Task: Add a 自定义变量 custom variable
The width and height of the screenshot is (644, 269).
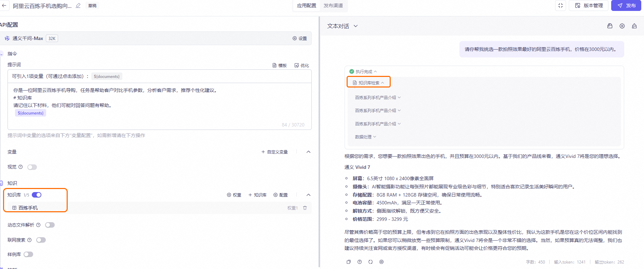Action: (x=274, y=152)
